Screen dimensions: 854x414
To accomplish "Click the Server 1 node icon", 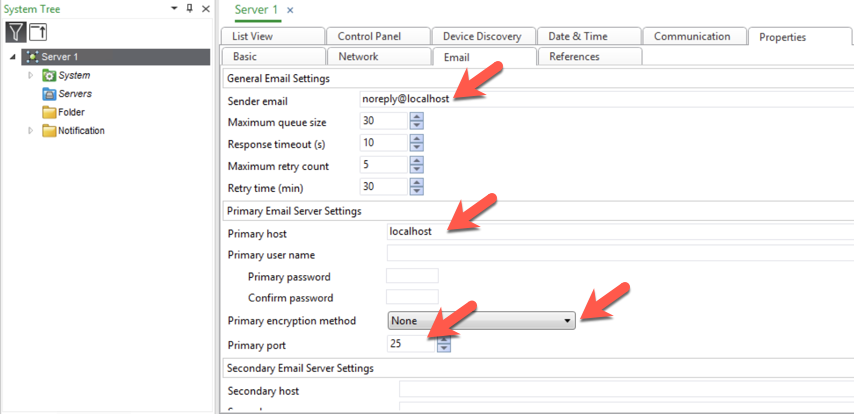I will point(32,57).
